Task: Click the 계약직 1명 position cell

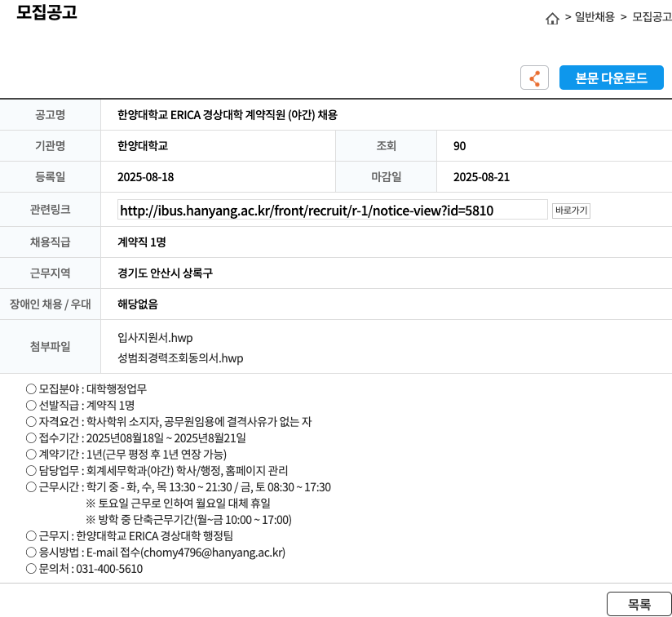Action: [x=142, y=242]
